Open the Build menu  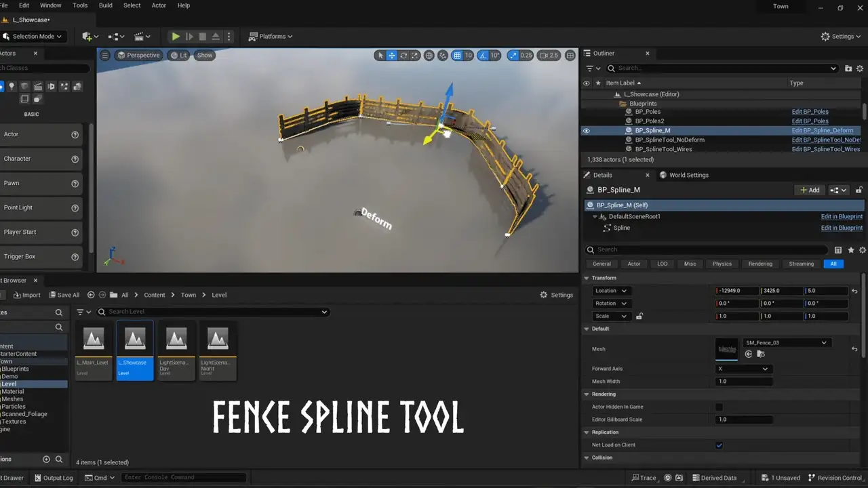tap(106, 5)
